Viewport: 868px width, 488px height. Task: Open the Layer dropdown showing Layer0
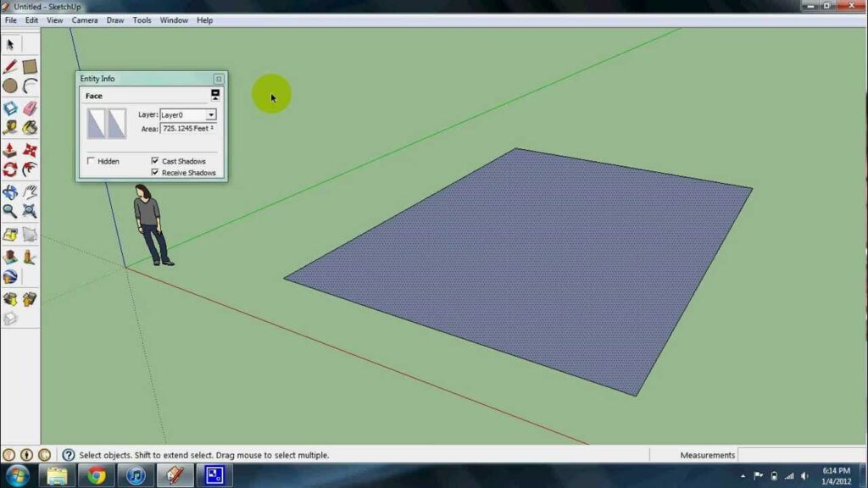click(211, 114)
